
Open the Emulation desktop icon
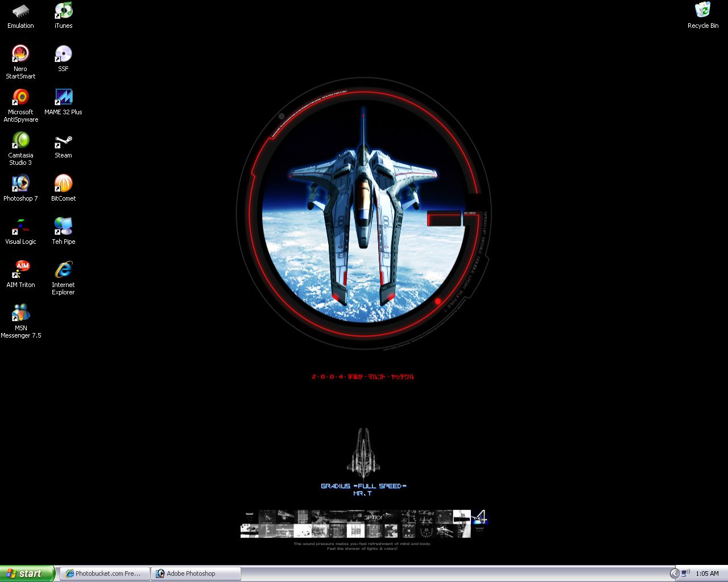[20, 15]
